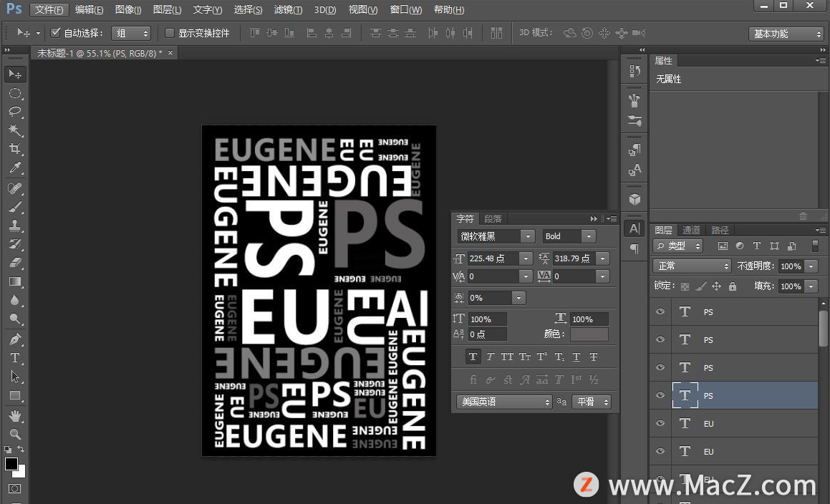Filter layers by type layers (T icon)
Screen dimensions: 830x504
(x=757, y=246)
